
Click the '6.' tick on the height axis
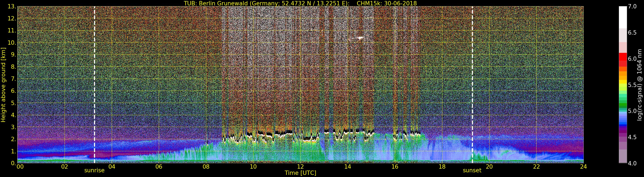pyautogui.click(x=14, y=91)
